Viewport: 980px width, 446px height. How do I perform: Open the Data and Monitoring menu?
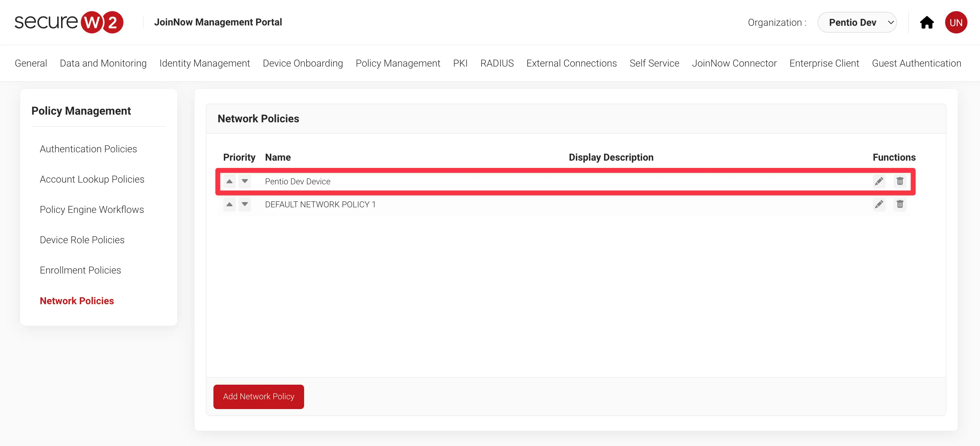click(x=103, y=63)
